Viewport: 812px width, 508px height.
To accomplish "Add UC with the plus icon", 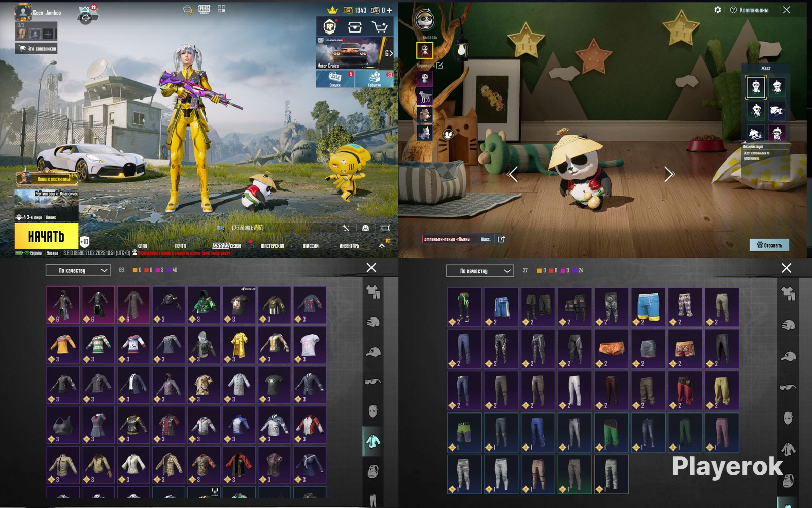I will 389,10.
